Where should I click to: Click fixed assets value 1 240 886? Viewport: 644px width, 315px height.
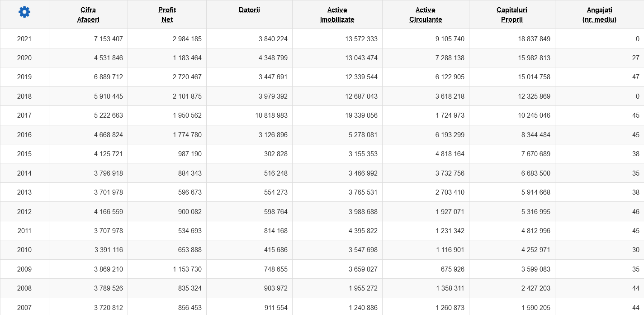point(363,308)
